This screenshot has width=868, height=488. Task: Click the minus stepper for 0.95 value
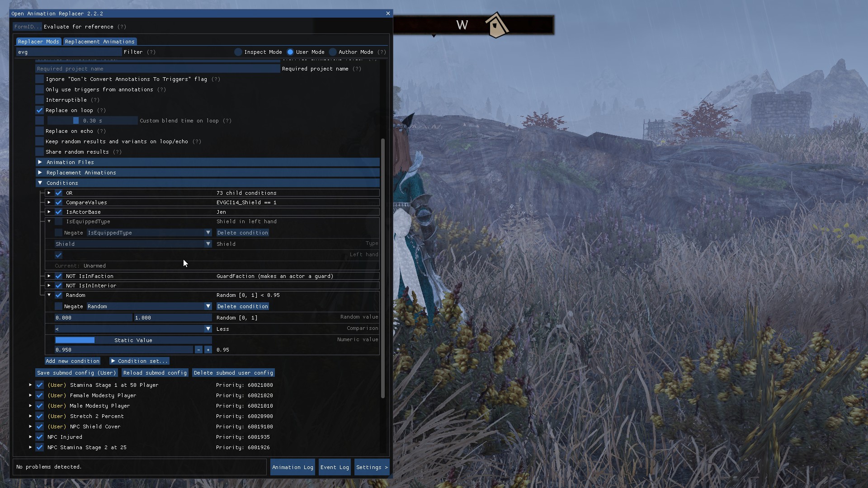[198, 350]
